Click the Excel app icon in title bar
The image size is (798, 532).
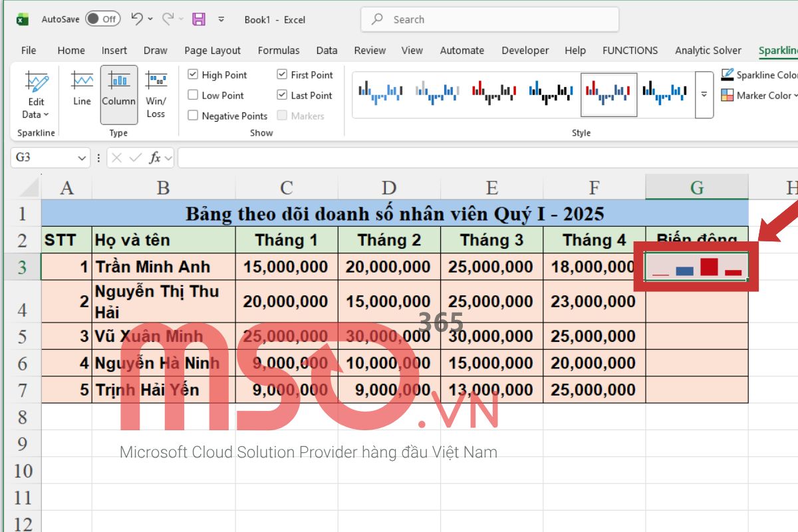click(x=22, y=19)
